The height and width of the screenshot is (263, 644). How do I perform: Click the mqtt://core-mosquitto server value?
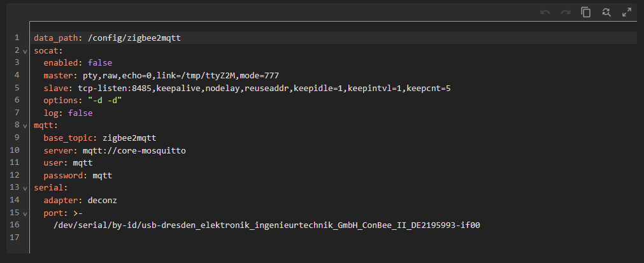point(134,150)
